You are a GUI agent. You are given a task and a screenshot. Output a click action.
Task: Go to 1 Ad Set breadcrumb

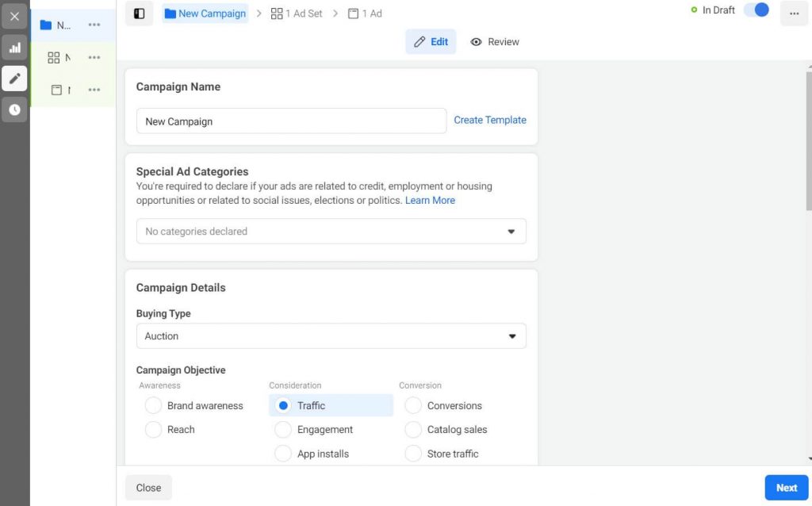point(297,13)
